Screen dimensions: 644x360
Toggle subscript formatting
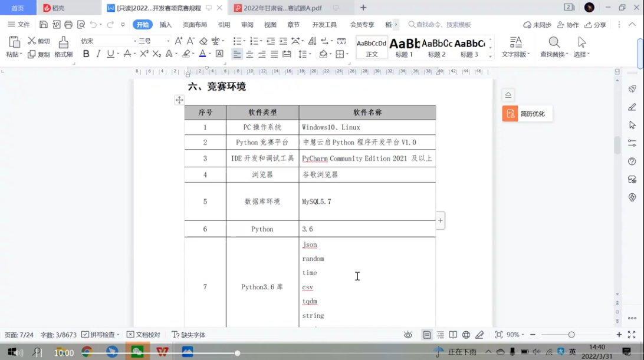[x=156, y=54]
